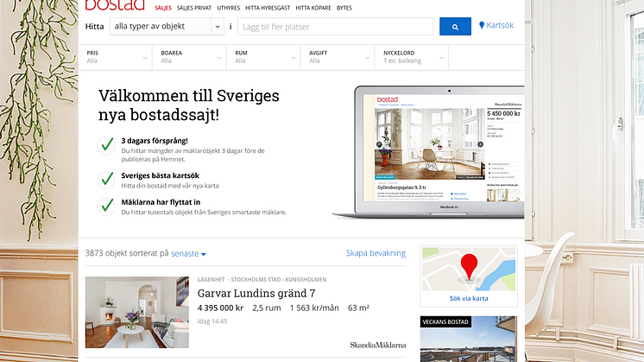This screenshot has height=362, width=644.
Task: Open the Veckans bostad featured image
Action: click(x=469, y=339)
